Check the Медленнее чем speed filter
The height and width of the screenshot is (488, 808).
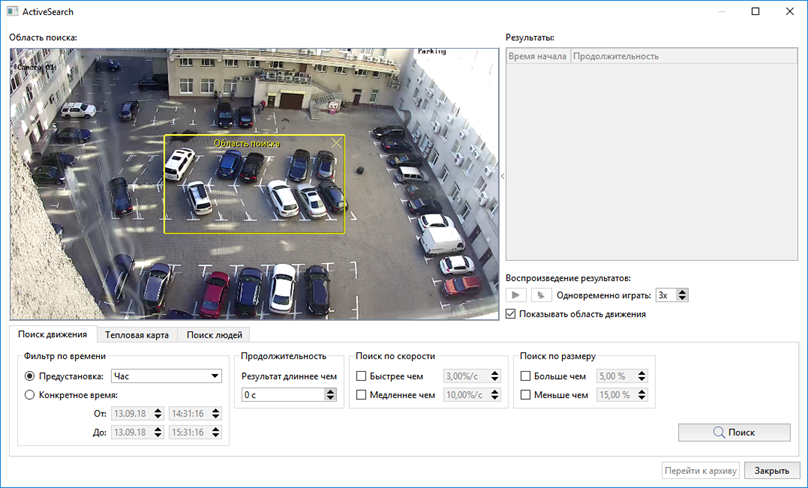coord(362,395)
